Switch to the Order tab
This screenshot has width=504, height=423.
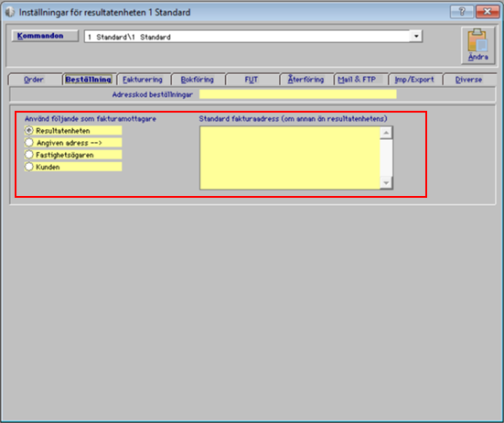35,80
